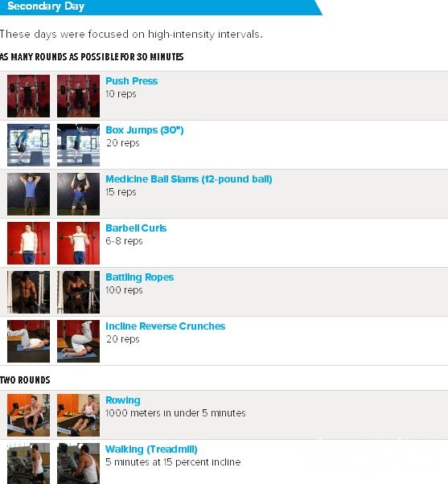This screenshot has width=448, height=484.
Task: Open the Barbell Curls exercise link
Action: 136,228
